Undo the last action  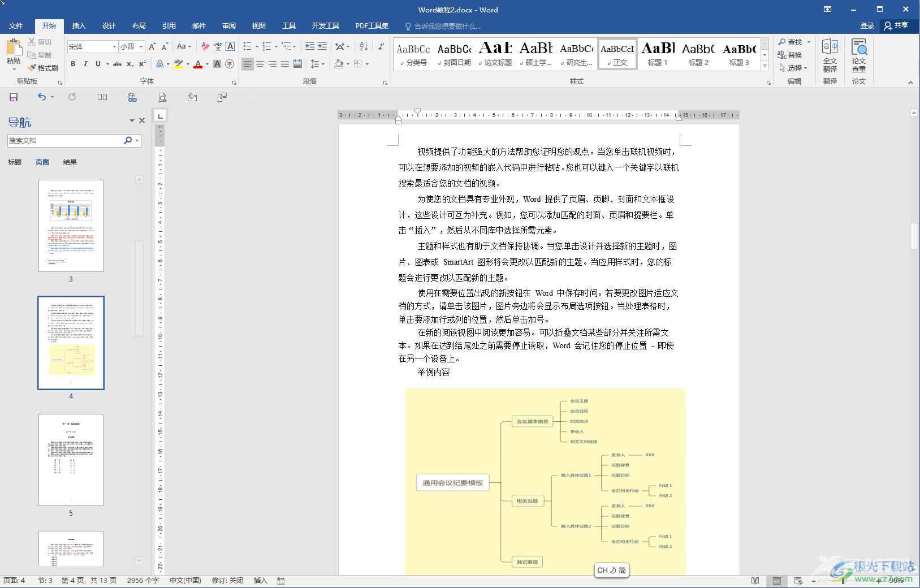pyautogui.click(x=41, y=97)
